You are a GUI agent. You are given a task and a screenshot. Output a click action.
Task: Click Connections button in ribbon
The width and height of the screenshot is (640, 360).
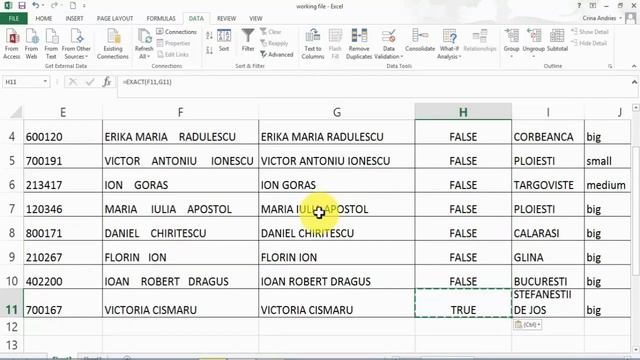pyautogui.click(x=177, y=32)
